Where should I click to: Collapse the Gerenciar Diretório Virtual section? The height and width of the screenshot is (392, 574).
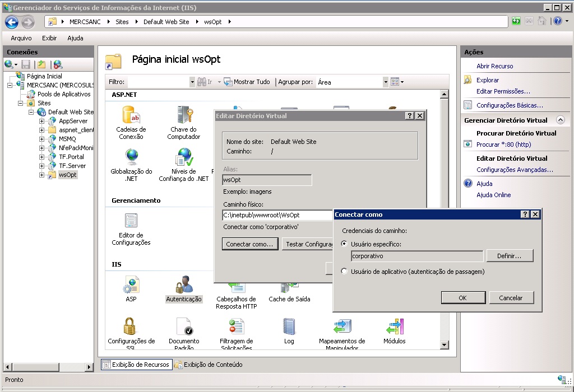click(559, 120)
